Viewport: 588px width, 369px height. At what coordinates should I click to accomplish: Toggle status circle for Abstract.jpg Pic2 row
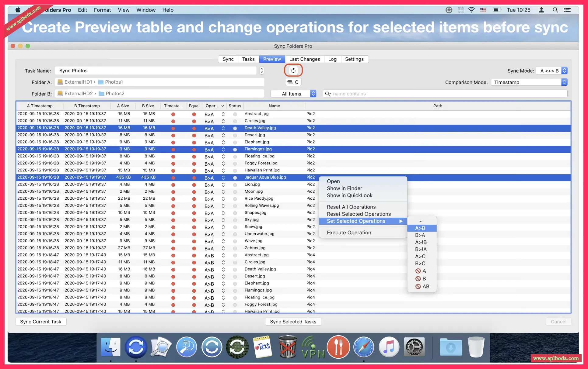[235, 114]
